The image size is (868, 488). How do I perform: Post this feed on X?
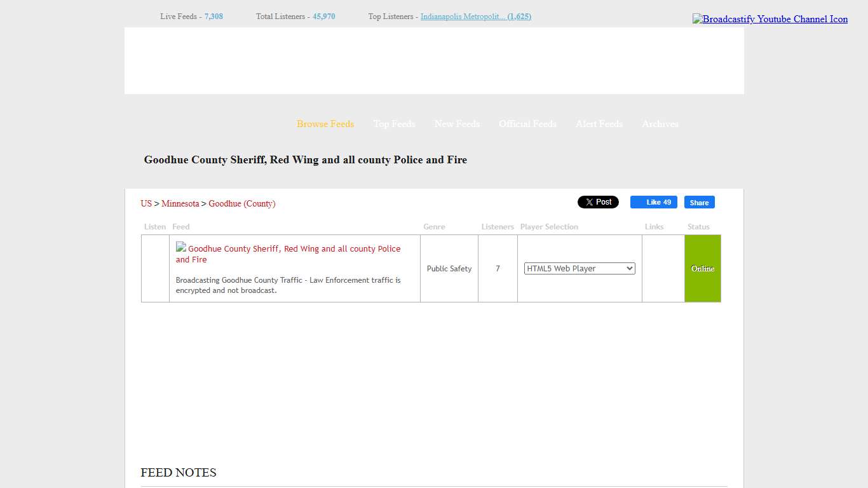point(598,202)
